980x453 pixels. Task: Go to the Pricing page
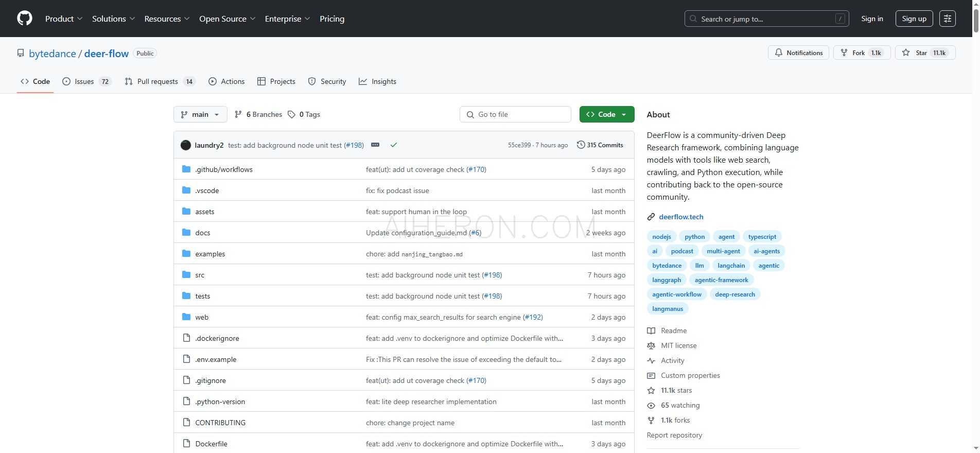[332, 19]
